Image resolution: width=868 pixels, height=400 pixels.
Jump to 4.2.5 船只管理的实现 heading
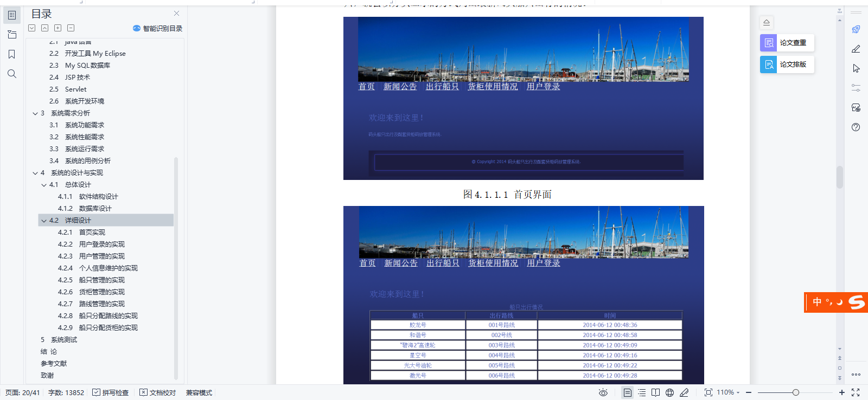(101, 280)
